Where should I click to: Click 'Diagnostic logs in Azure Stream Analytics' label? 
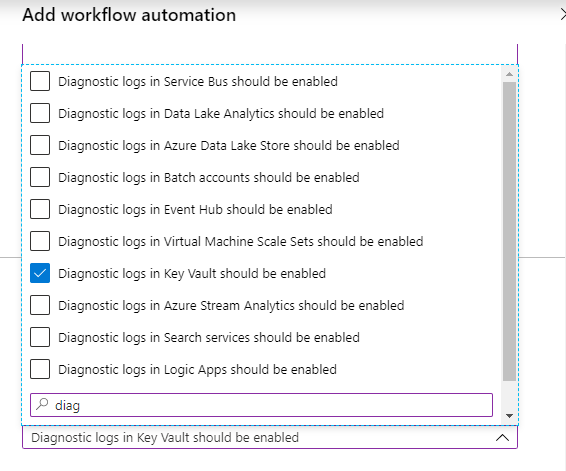coord(231,306)
